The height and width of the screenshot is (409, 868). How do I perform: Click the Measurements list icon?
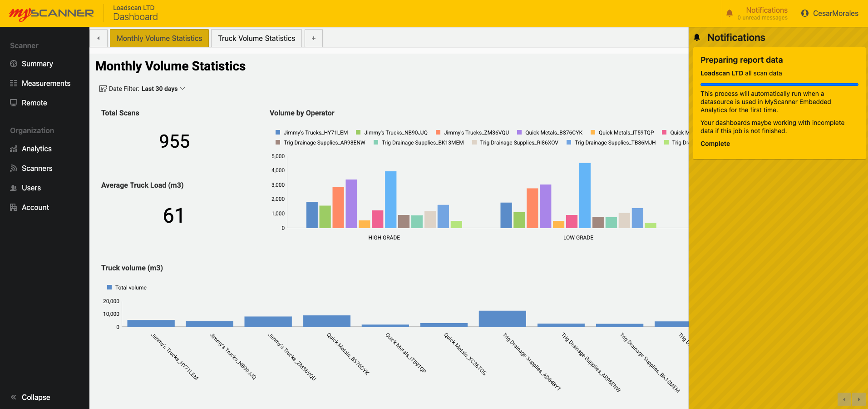14,83
